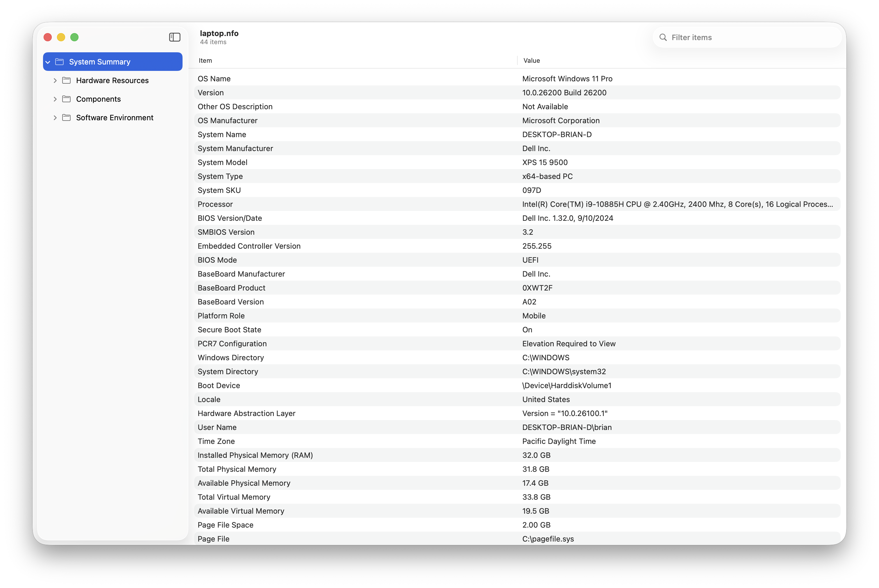
Task: Expand the Components chevron
Action: point(55,99)
